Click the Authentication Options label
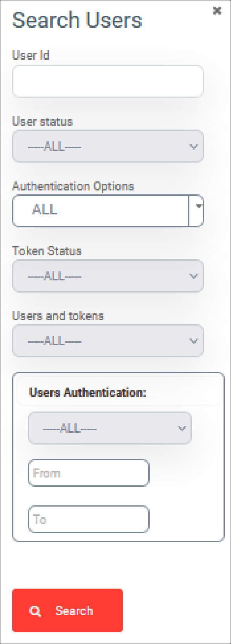Screen dimensions: 231x644 (x=73, y=186)
